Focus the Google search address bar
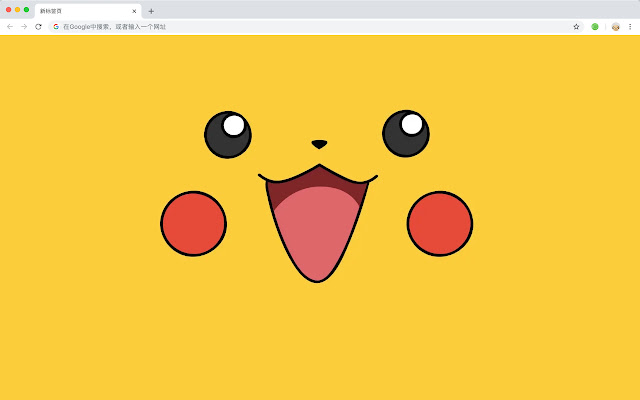This screenshot has height=400, width=640. 316,27
